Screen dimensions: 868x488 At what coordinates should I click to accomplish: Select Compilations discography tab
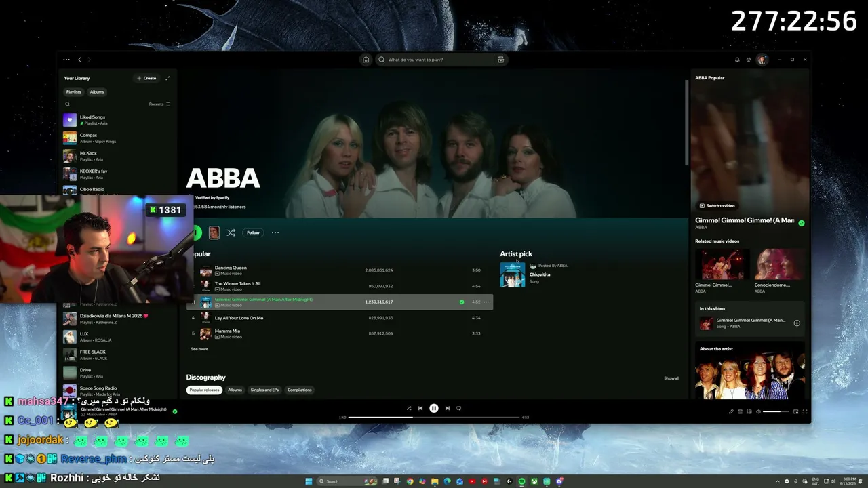pyautogui.click(x=300, y=390)
